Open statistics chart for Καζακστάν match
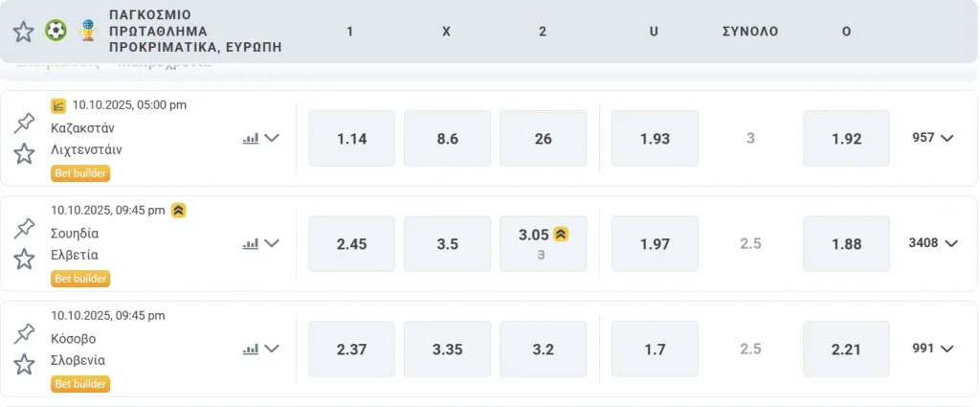 point(252,138)
